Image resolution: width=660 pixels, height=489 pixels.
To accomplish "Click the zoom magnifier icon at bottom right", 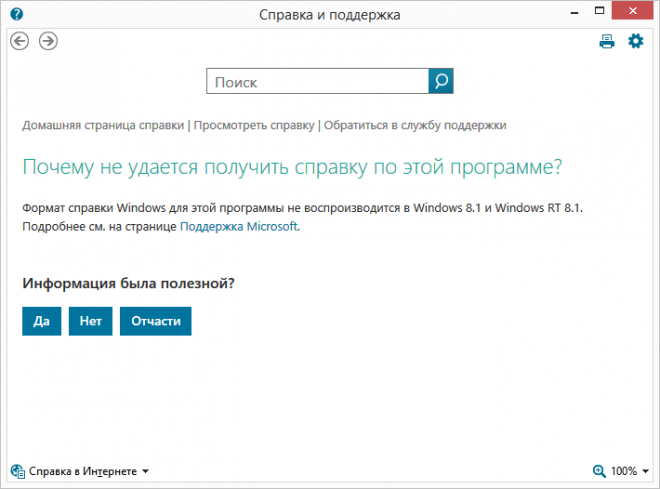I will (x=599, y=471).
